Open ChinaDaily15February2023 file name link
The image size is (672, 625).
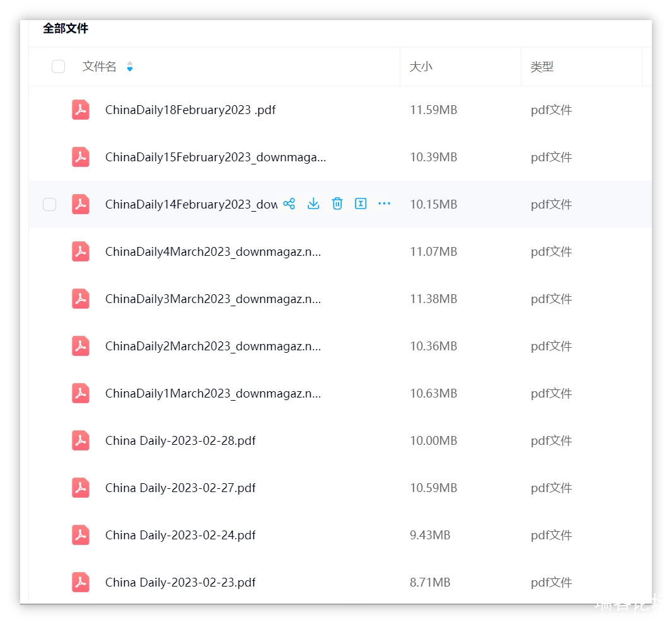click(216, 157)
